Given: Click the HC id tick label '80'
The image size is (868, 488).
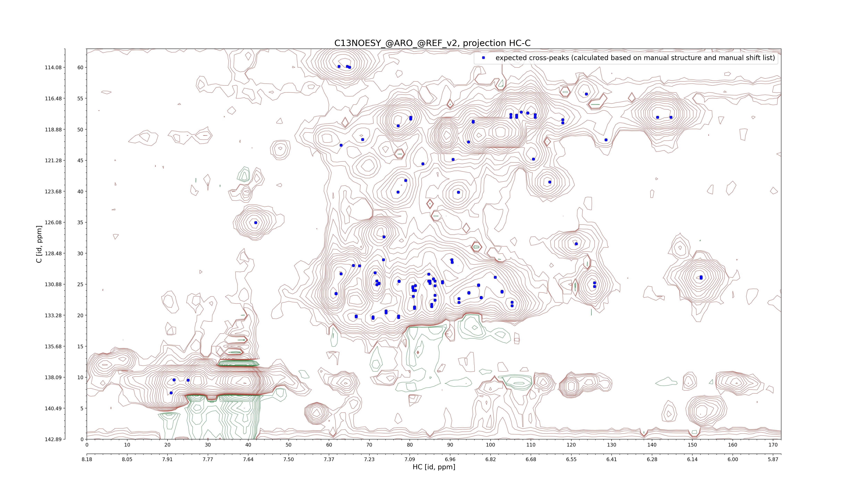Looking at the screenshot, I should point(410,445).
